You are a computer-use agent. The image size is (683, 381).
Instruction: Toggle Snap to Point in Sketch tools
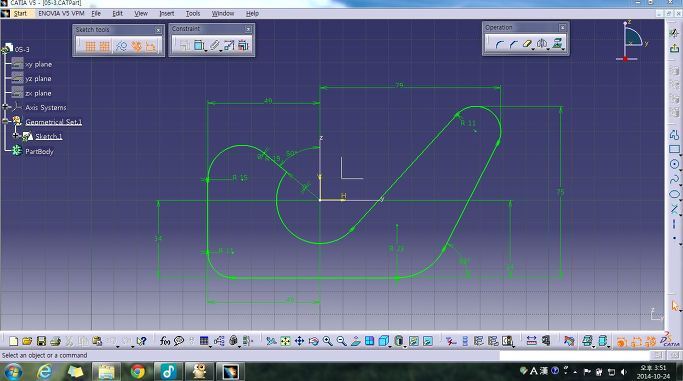coord(105,46)
